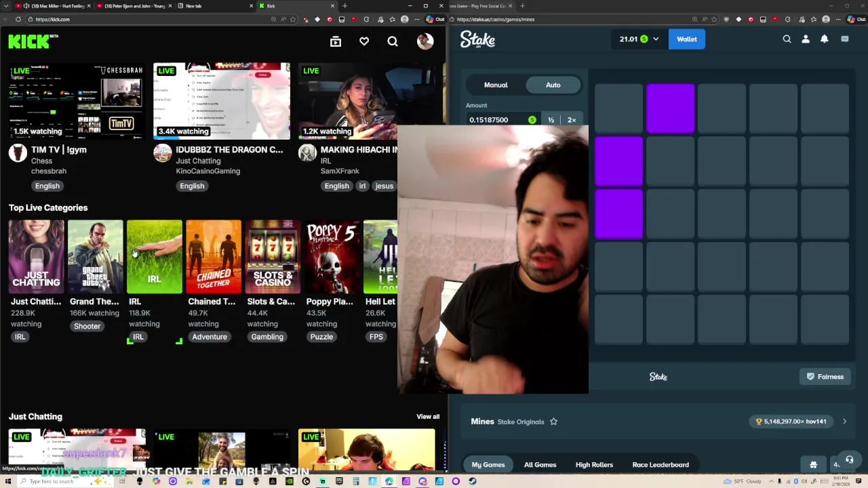Image resolution: width=868 pixels, height=488 pixels.
Task: Open Kick favorites heart icon
Action: pos(364,42)
